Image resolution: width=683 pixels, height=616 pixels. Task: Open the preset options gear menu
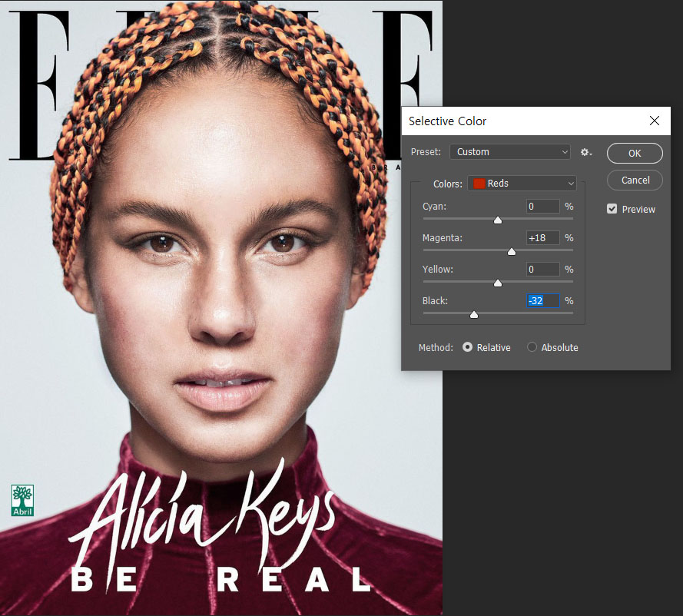pyautogui.click(x=586, y=152)
